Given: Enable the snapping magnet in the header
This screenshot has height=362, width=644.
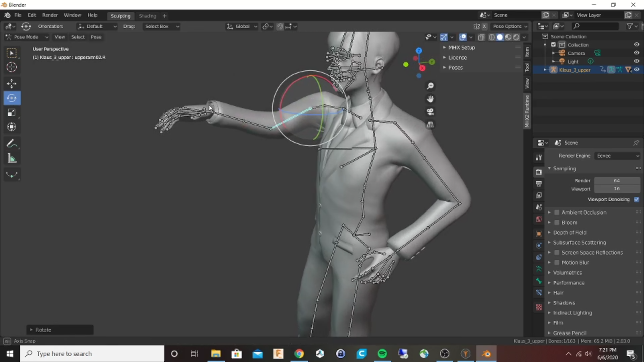Looking at the screenshot, I should click(280, 26).
